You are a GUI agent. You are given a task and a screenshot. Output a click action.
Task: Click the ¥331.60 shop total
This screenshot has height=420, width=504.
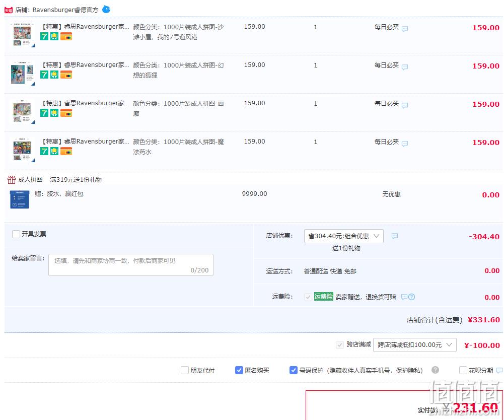[484, 320]
